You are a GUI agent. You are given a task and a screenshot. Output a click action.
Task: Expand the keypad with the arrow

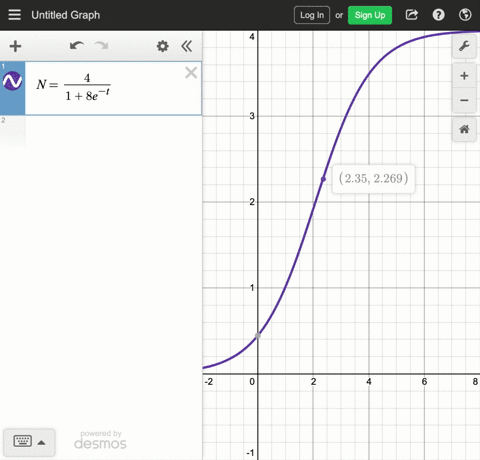[x=41, y=443]
